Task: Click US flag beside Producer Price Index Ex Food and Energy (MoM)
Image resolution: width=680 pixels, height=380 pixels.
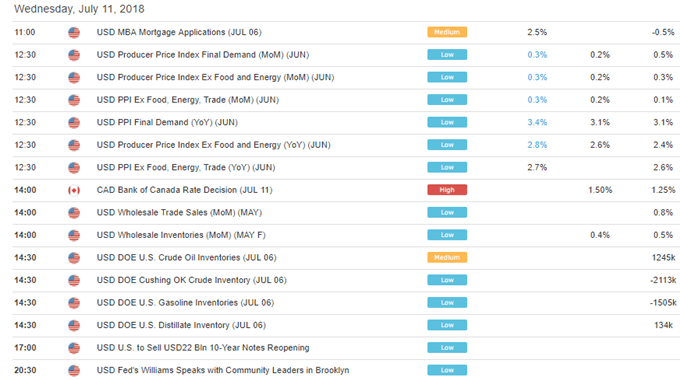Action: point(74,78)
